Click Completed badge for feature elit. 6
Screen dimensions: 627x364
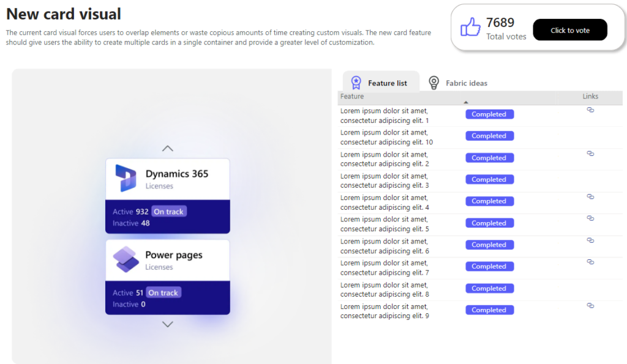click(x=489, y=245)
